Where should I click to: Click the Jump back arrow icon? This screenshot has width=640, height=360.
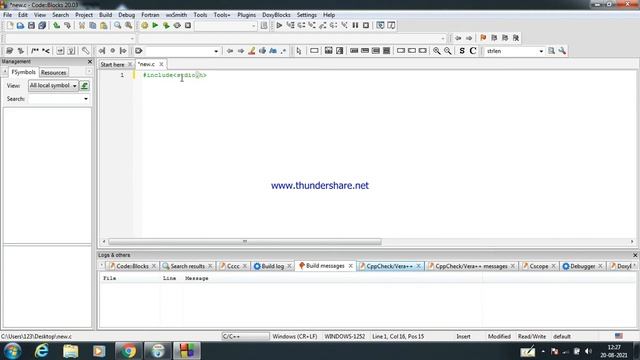coord(458,38)
